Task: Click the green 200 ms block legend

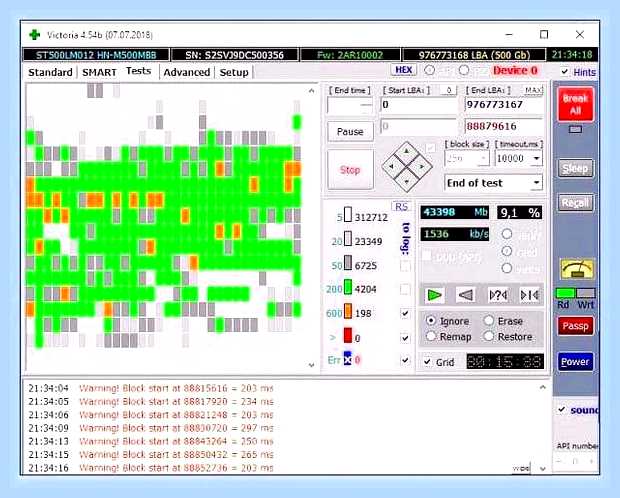Action: [348, 287]
